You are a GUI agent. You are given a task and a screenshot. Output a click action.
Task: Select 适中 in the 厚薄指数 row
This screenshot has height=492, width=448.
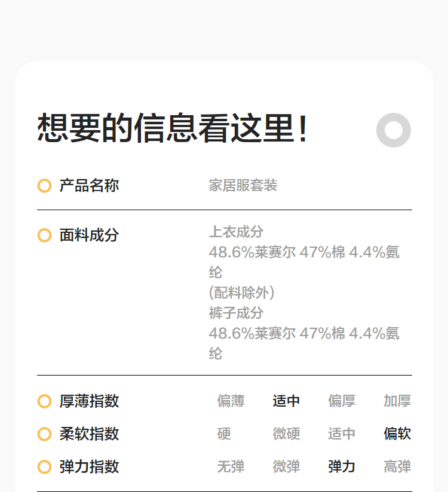286,401
